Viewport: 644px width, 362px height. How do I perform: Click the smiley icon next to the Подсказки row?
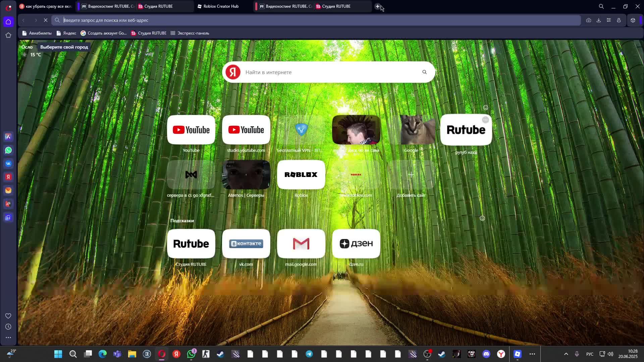point(482,218)
